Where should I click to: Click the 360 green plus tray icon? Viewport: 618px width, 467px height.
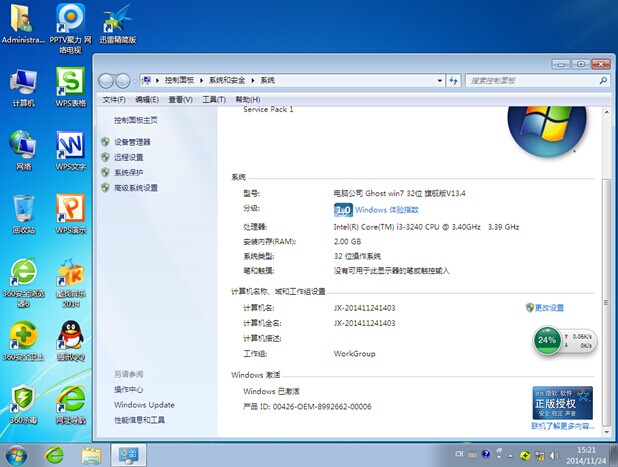coord(525,456)
